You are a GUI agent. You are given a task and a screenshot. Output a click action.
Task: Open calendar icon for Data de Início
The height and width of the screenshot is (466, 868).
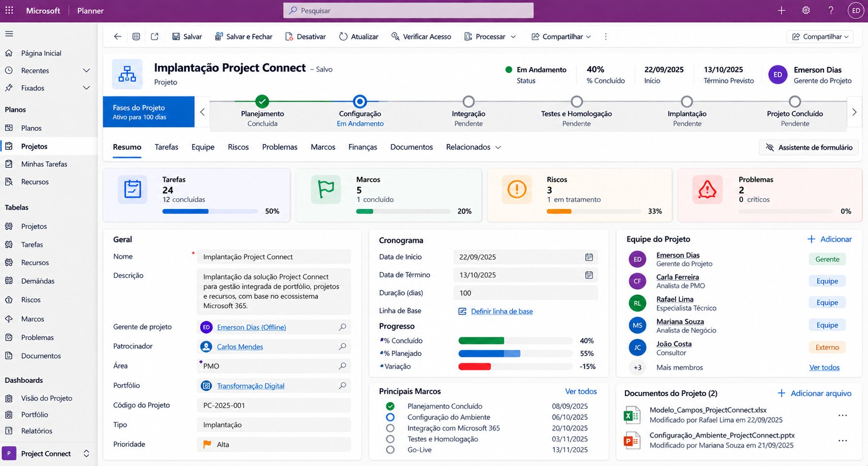(x=589, y=257)
